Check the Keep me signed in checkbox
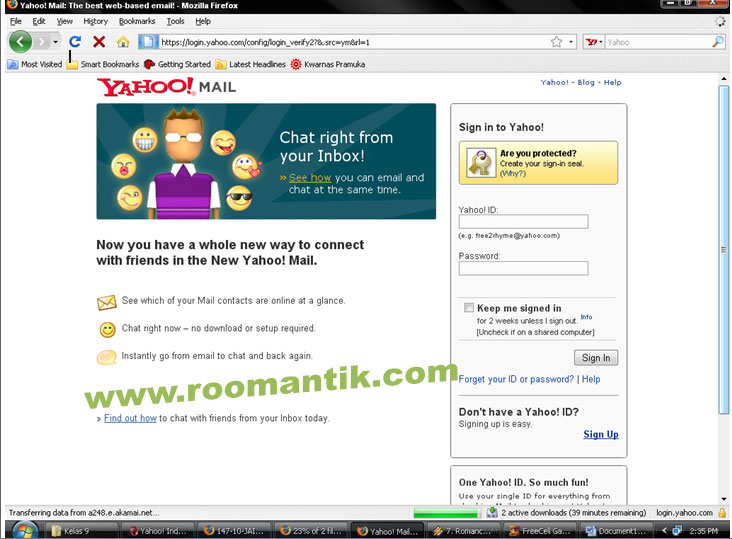The width and height of the screenshot is (732, 539). [x=469, y=308]
